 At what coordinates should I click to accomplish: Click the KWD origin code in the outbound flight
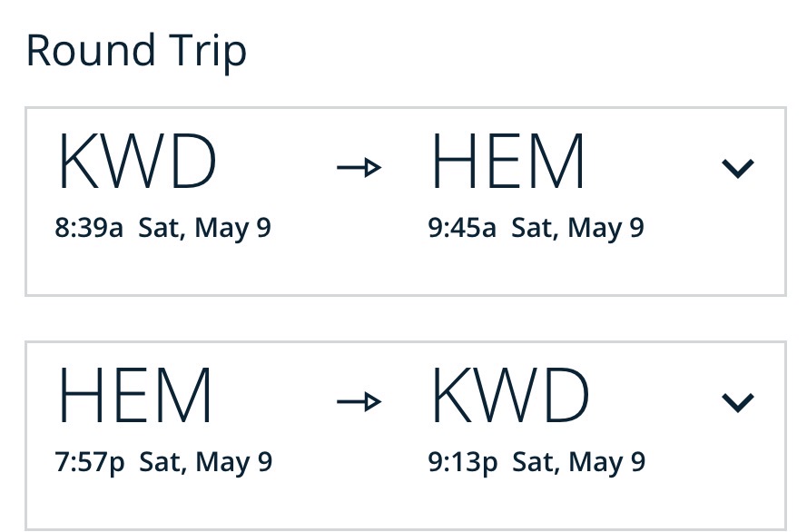pos(137,163)
